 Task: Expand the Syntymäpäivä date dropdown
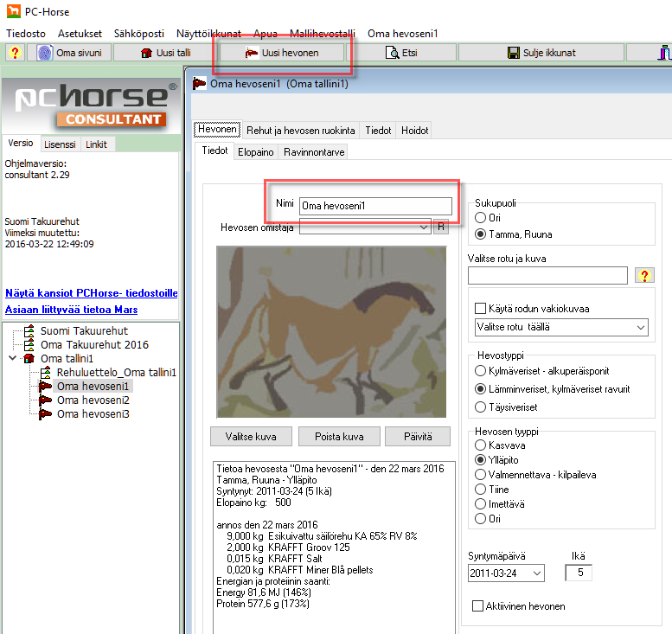(x=536, y=573)
